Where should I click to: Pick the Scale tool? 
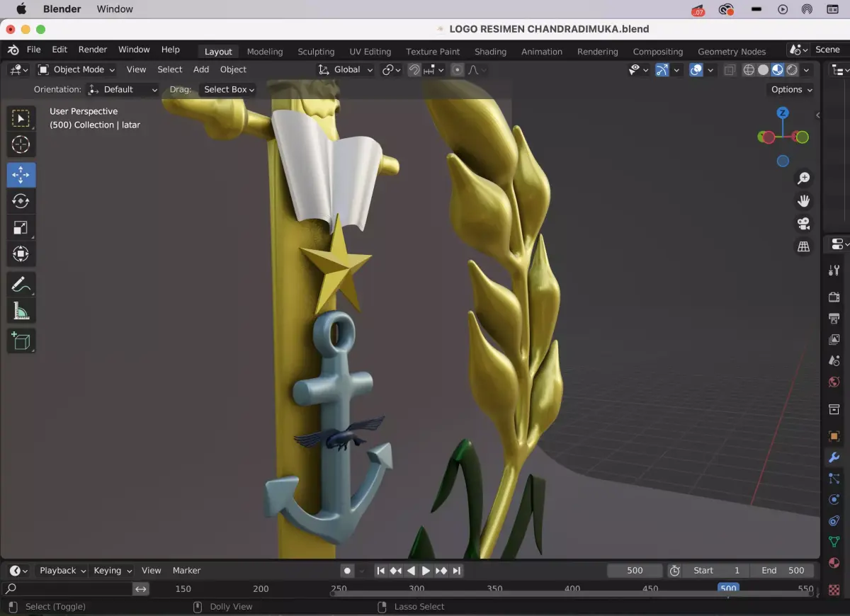[21, 227]
